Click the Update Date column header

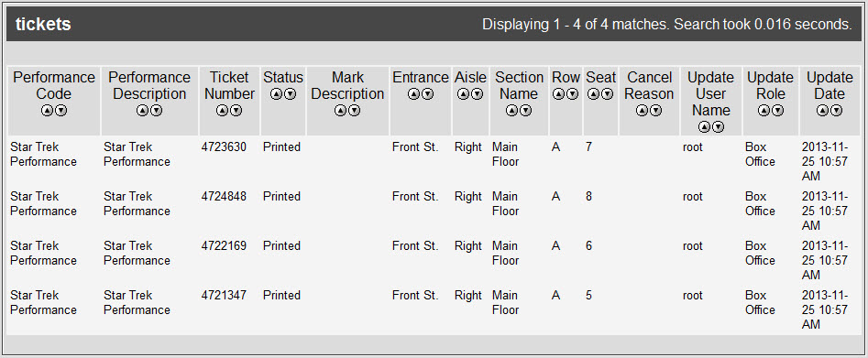coord(830,85)
